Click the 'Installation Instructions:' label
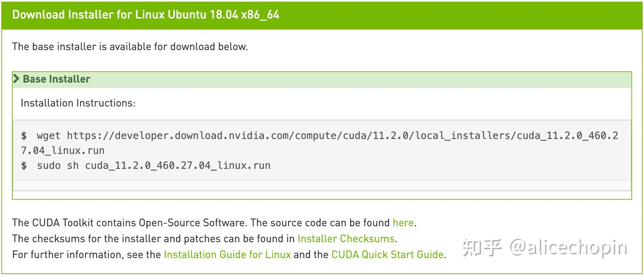This screenshot has width=644, height=276. point(78,103)
